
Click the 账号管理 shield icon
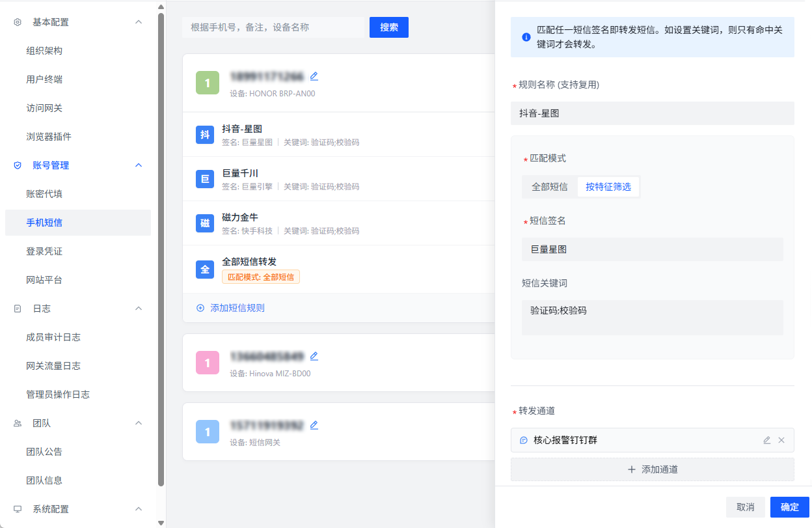pos(18,165)
